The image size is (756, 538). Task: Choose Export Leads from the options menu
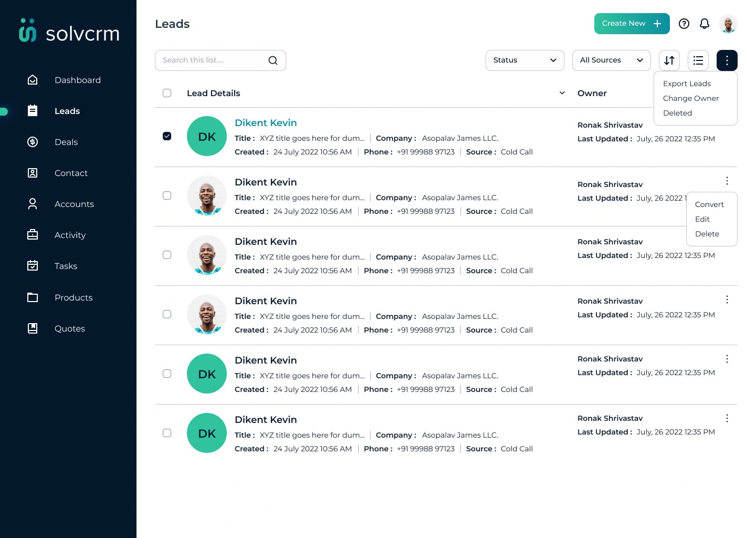point(687,84)
